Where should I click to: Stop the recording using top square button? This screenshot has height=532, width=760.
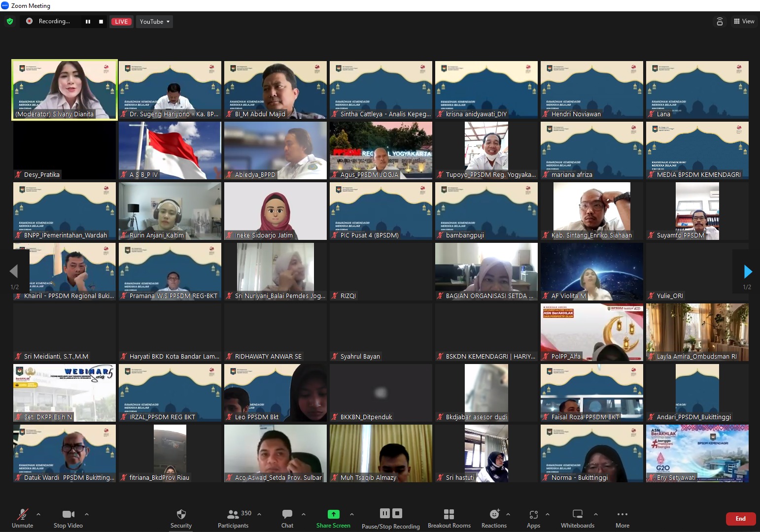pyautogui.click(x=101, y=22)
